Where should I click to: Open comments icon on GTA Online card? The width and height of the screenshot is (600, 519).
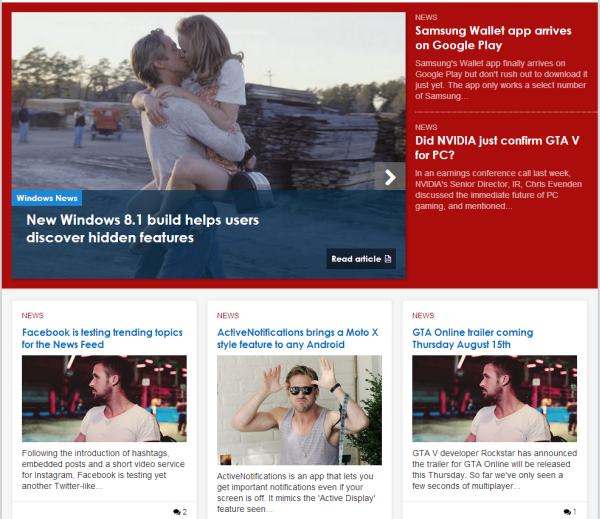point(567,512)
